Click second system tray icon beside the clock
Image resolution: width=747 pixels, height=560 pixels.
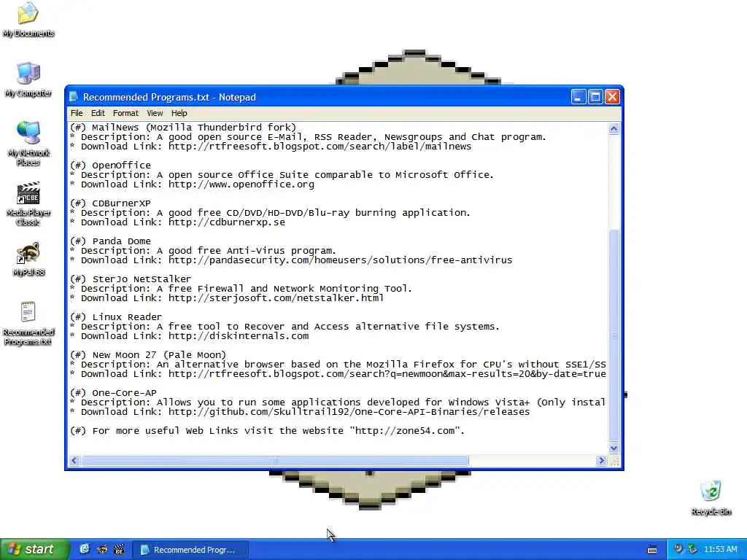pyautogui.click(x=693, y=549)
